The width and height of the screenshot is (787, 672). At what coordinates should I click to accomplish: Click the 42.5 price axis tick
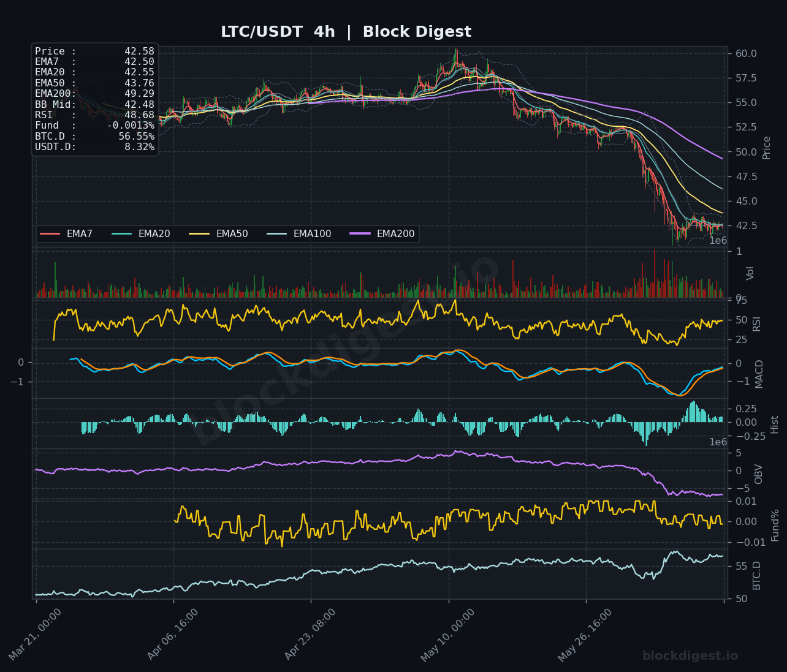746,226
